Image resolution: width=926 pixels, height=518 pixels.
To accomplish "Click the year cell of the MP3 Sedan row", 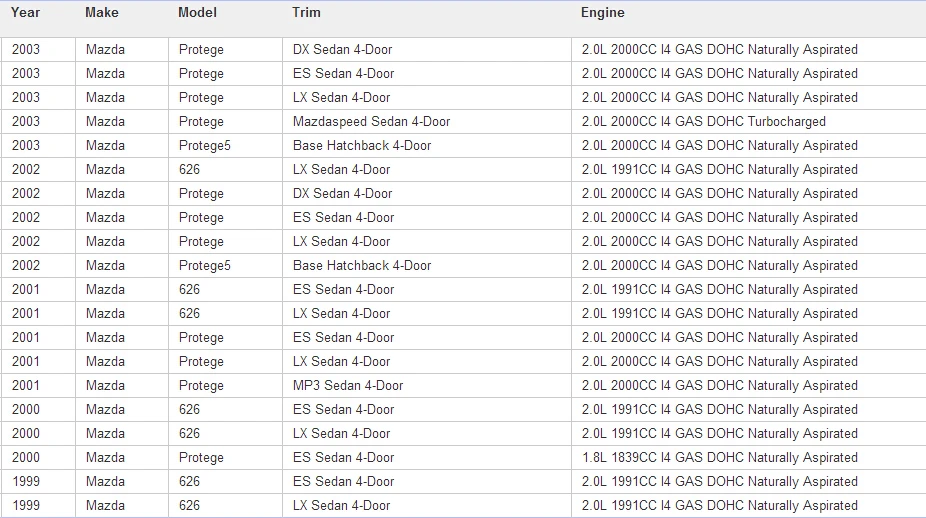I will click(x=38, y=386).
